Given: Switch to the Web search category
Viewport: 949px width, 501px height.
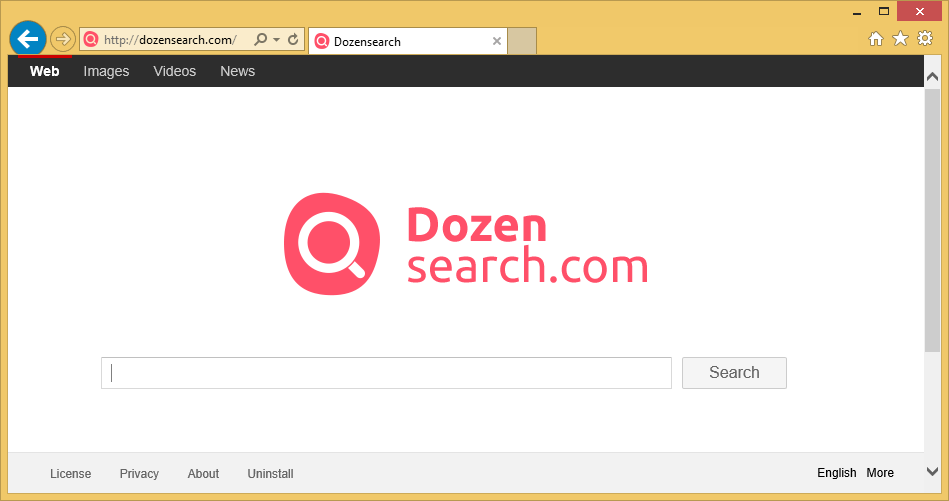Looking at the screenshot, I should click(44, 71).
